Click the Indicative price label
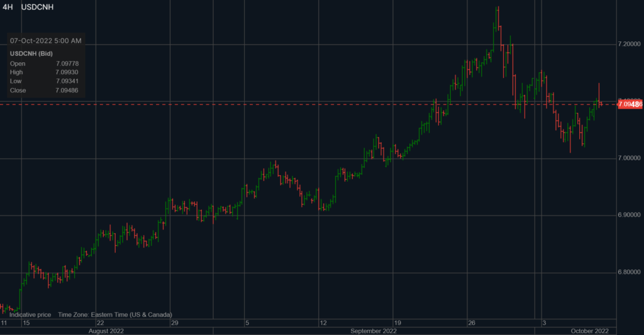 tap(30, 314)
